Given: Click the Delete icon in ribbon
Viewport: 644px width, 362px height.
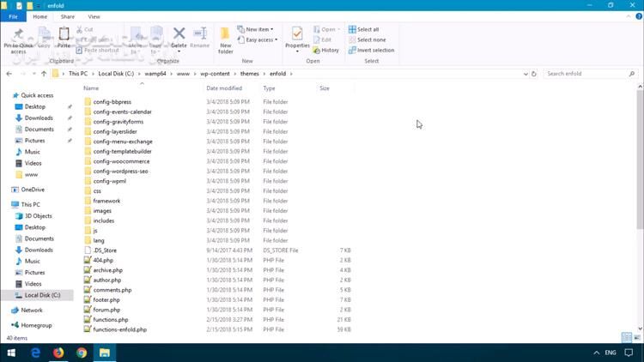Looking at the screenshot, I should (179, 38).
